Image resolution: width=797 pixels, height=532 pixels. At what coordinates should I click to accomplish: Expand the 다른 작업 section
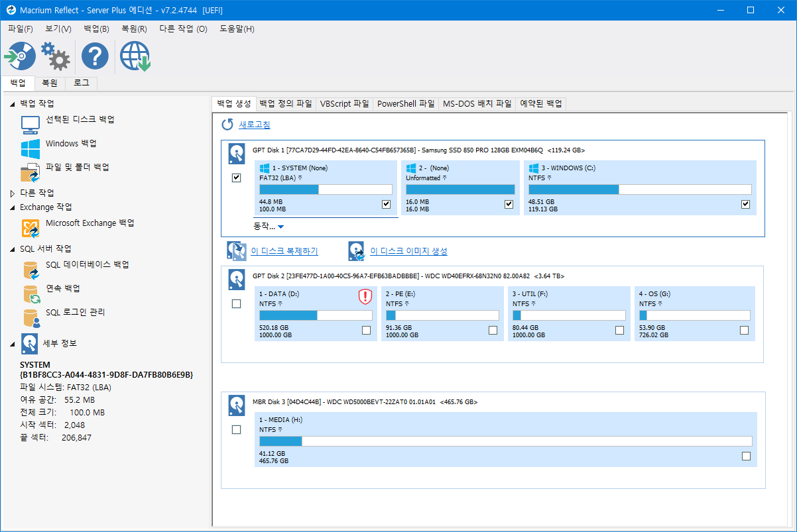12,193
